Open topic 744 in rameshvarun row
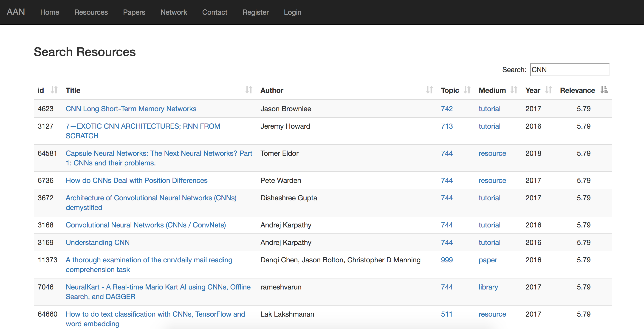Viewport: 644px width, 329px height. [x=447, y=287]
